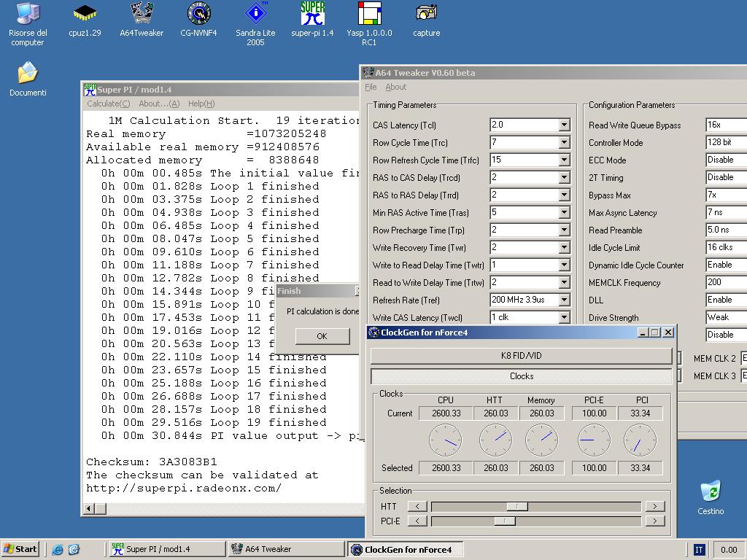Click K8 FID/VID button in ClockGen

521,356
